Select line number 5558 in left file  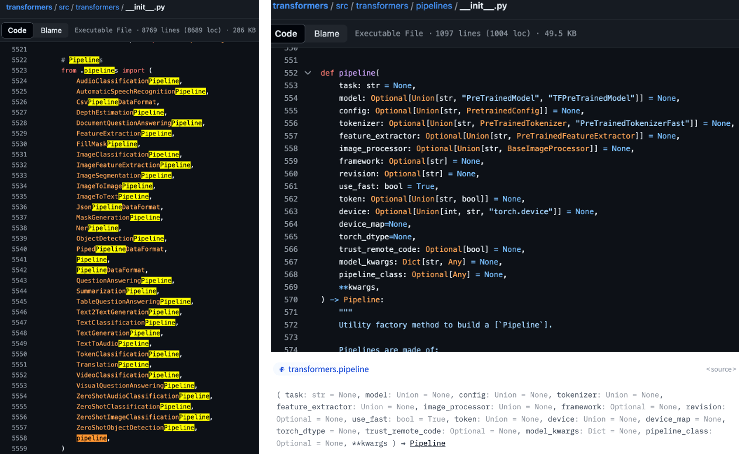point(19,438)
